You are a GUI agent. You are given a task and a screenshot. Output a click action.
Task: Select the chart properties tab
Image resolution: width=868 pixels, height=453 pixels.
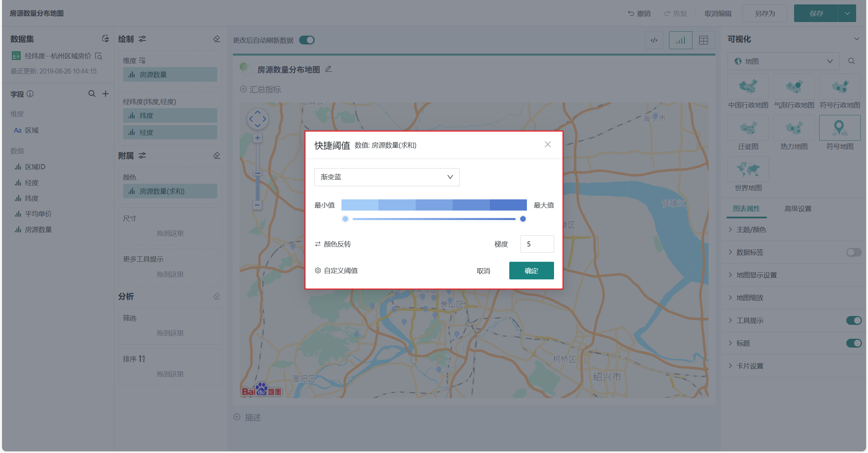746,209
